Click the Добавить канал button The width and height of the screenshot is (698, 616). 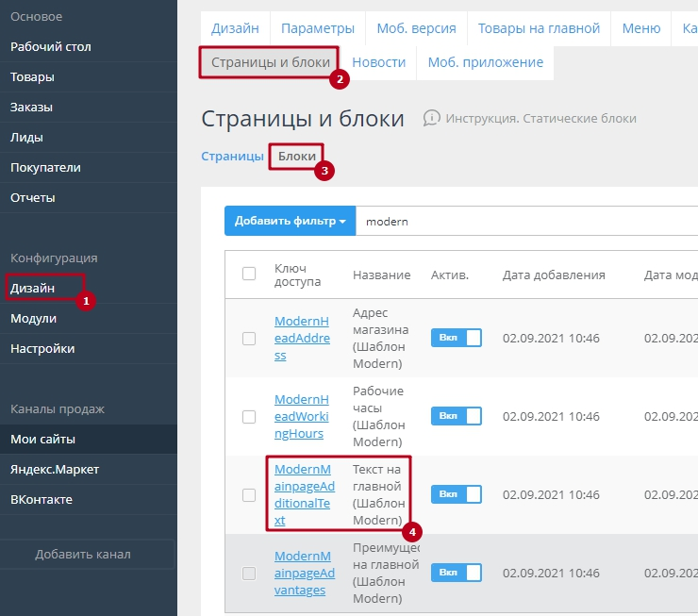click(83, 554)
